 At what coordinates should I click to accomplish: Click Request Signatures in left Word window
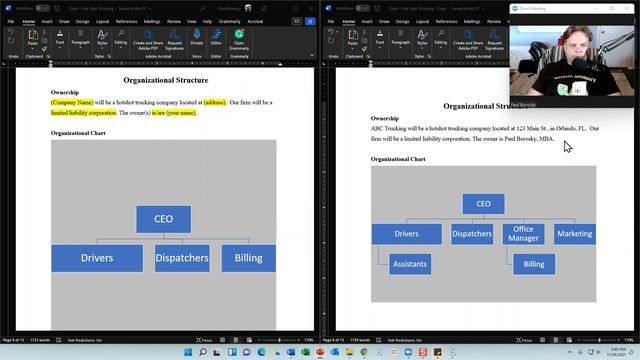tap(174, 40)
